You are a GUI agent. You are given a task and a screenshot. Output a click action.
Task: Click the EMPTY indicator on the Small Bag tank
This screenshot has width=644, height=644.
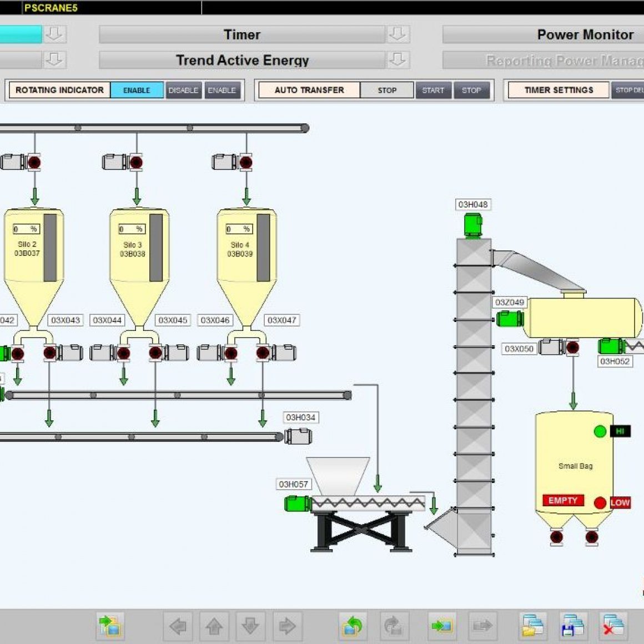562,500
